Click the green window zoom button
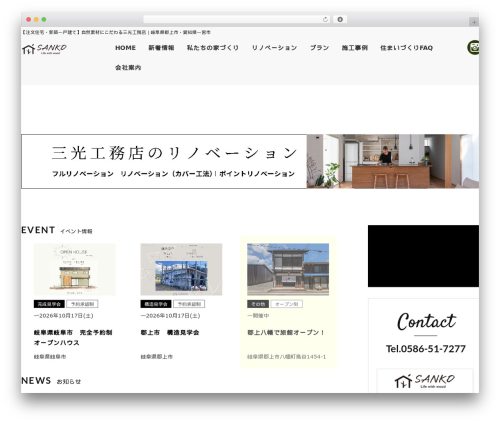 pos(44,20)
